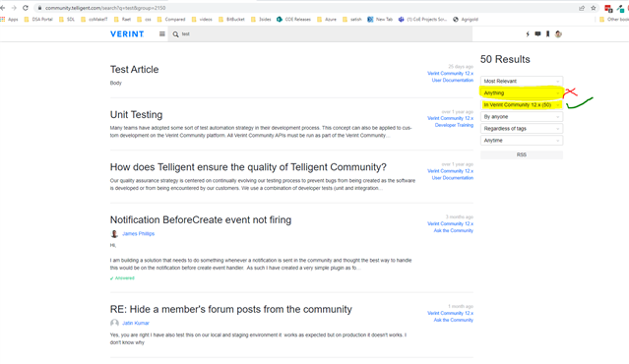
Task: Open the Other bookmarks folder
Action: 614,20
